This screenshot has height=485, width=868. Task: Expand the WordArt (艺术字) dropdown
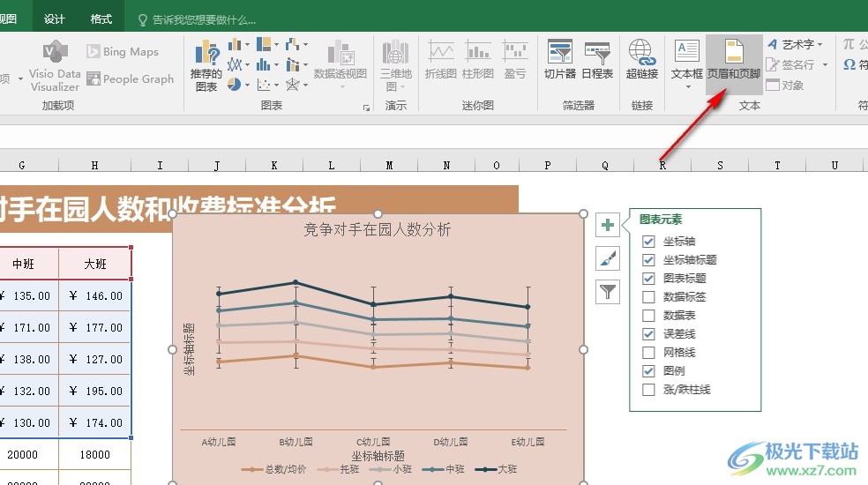pos(819,44)
